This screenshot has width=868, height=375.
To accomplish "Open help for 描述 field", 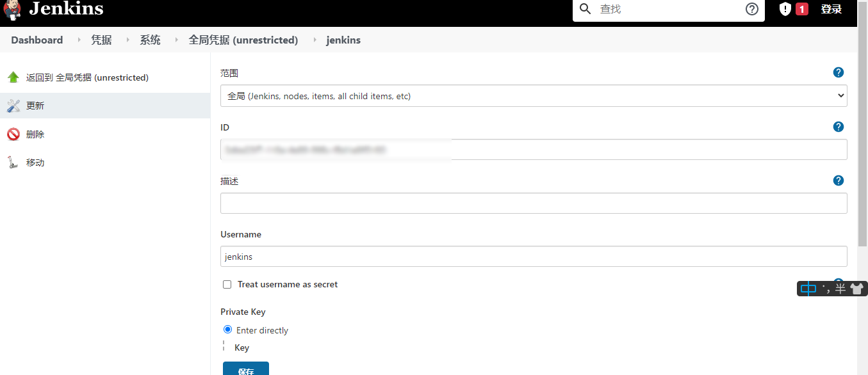I will click(839, 180).
